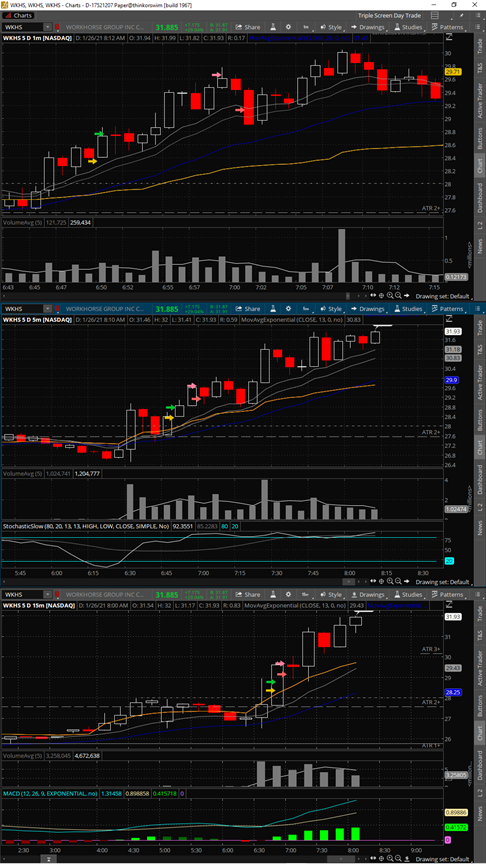Screen dimensions: 486x864
Task: Open chart settings gear in 1m chart toolbar
Action: 288,26
